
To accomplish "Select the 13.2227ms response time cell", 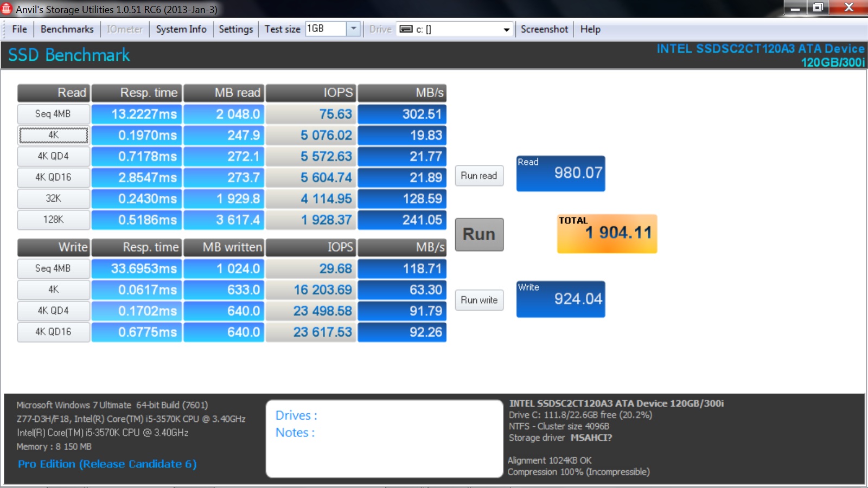I will (137, 114).
